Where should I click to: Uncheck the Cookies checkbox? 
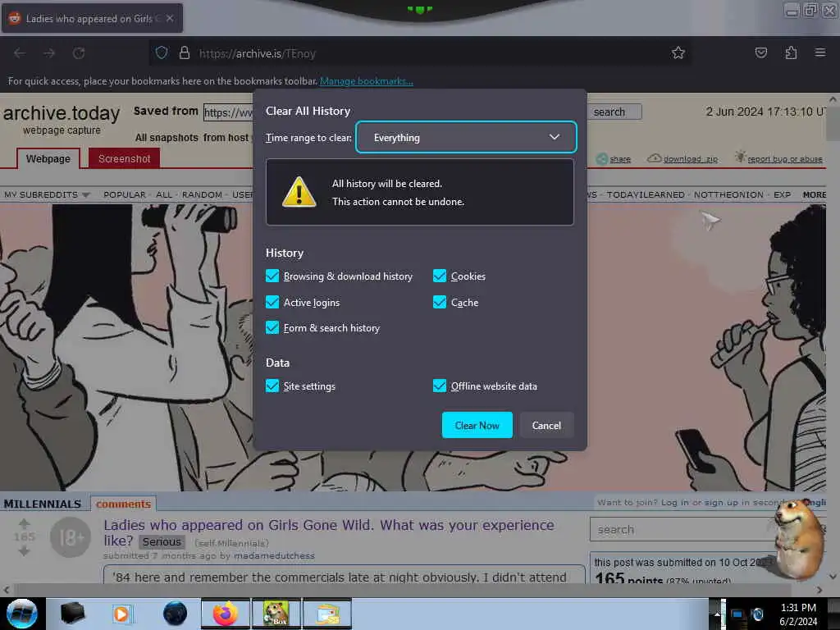click(x=440, y=276)
